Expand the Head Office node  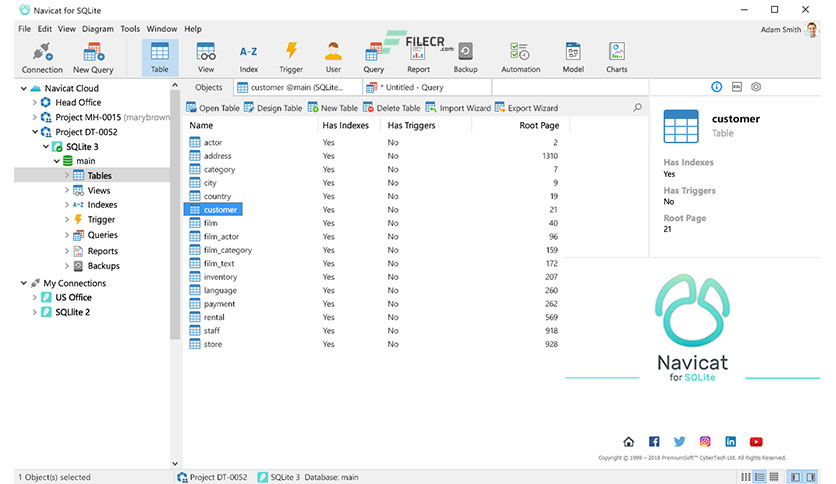35,102
